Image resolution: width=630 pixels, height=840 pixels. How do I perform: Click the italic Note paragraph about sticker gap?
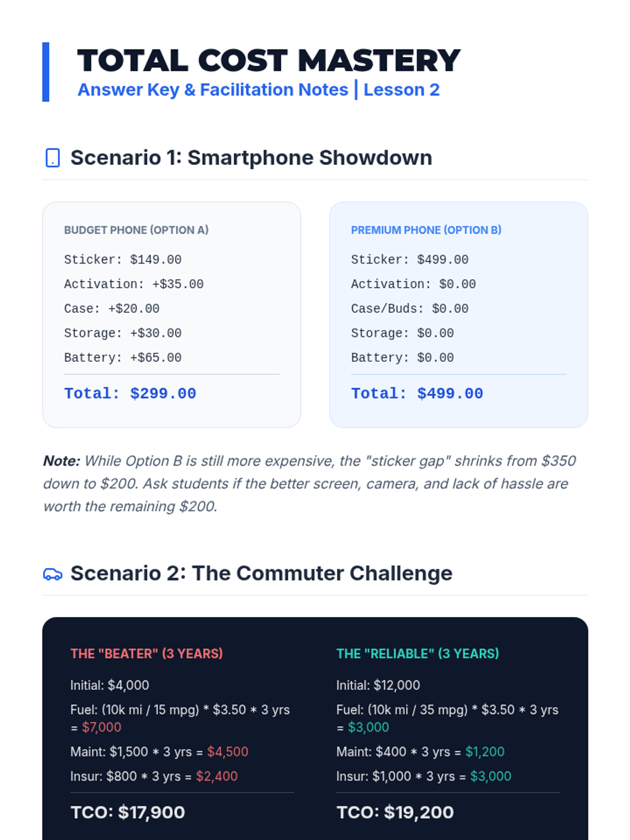click(310, 484)
